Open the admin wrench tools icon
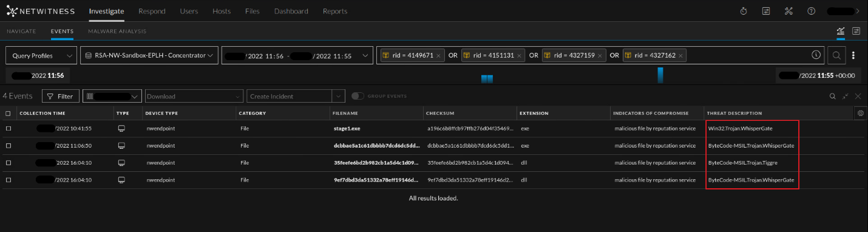This screenshot has height=232, width=868. tap(788, 11)
